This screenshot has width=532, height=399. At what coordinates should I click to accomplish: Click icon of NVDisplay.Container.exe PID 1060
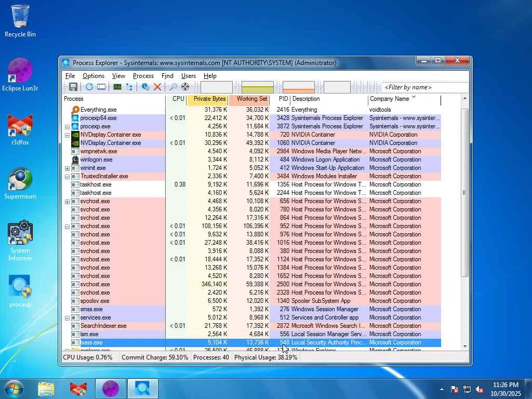75,143
